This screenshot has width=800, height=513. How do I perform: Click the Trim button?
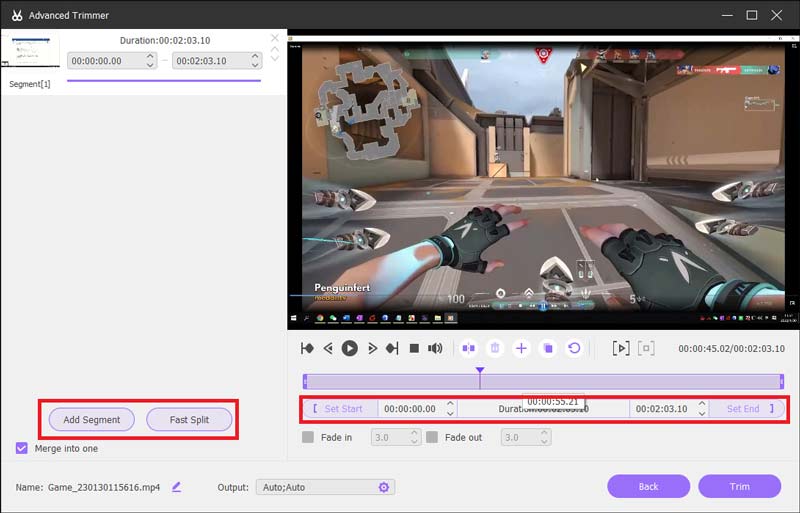[x=739, y=486]
